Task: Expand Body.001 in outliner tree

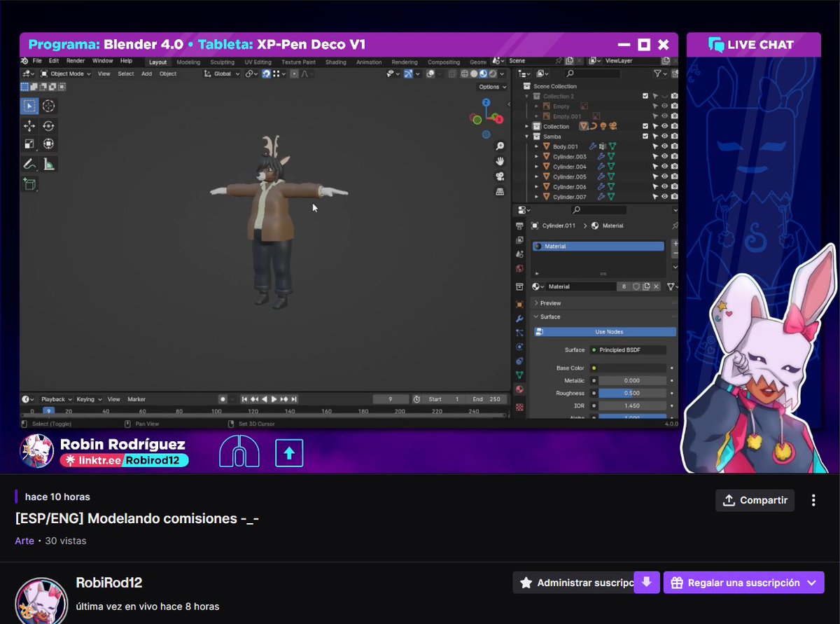Action: pyautogui.click(x=537, y=146)
